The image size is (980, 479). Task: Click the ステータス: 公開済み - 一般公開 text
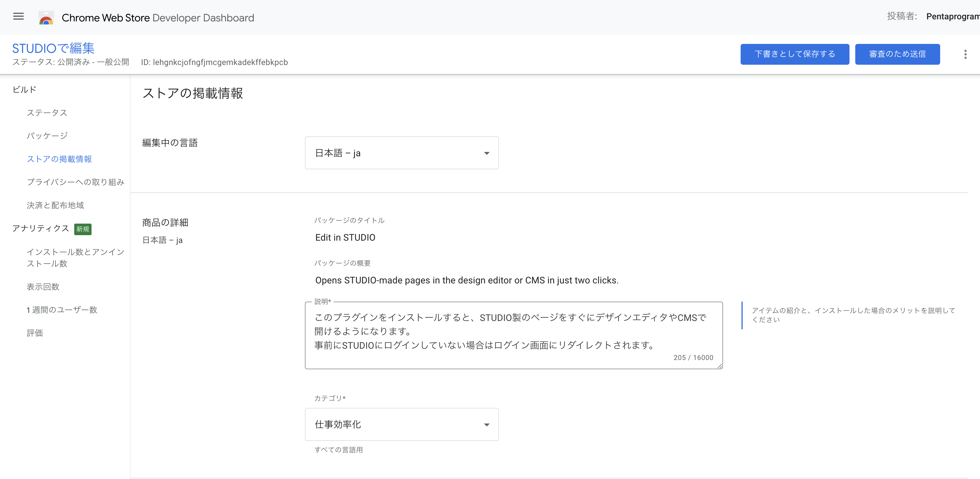(71, 62)
